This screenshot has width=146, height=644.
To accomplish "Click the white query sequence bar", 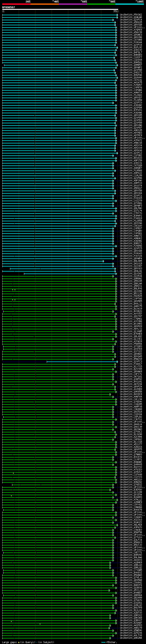I will pos(60,9).
